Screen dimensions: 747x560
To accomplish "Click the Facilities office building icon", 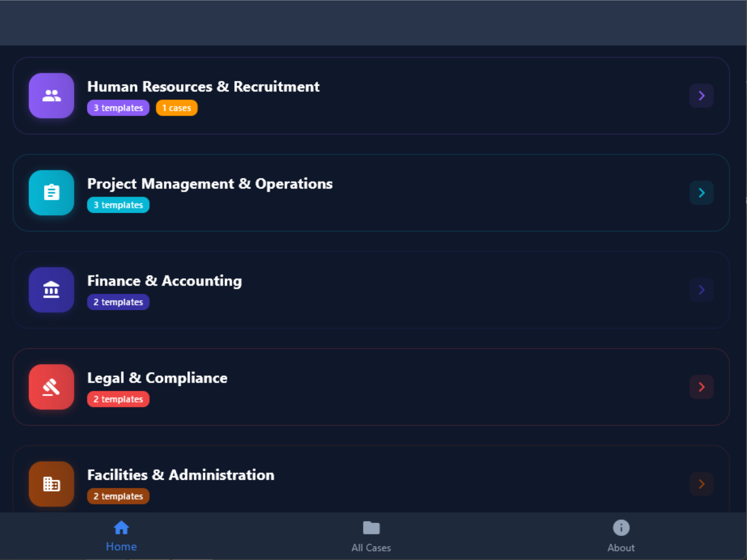I will point(51,484).
